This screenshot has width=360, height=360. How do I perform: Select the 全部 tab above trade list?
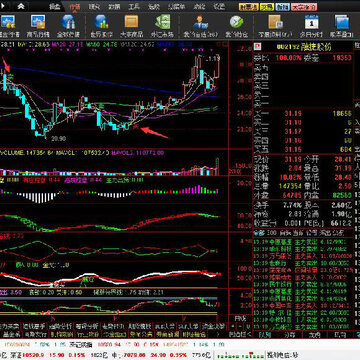pyautogui.click(x=259, y=232)
